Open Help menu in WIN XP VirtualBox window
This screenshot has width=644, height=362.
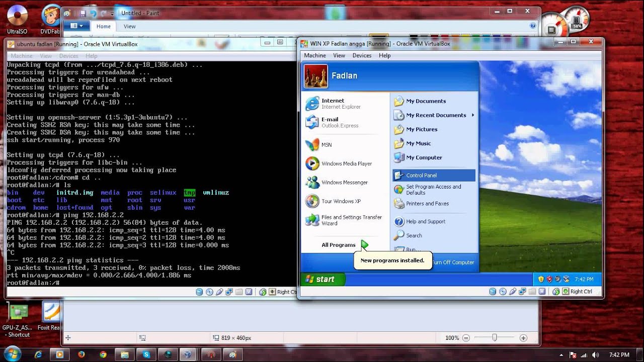(385, 55)
